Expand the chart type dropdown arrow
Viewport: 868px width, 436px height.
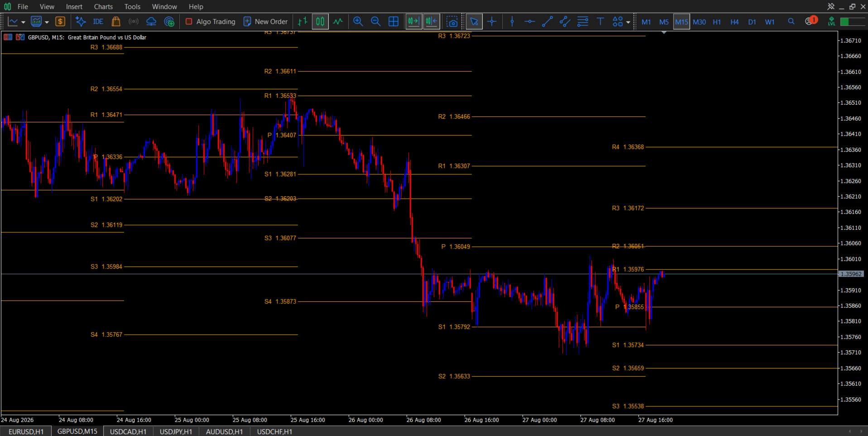click(x=47, y=22)
